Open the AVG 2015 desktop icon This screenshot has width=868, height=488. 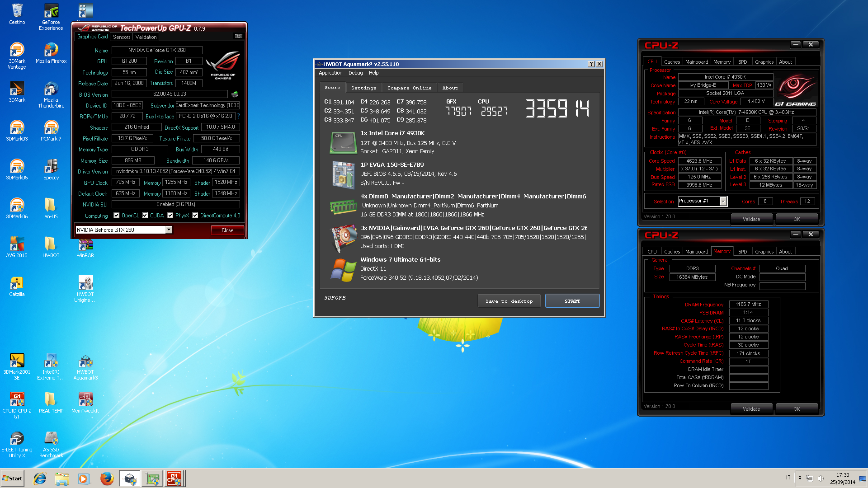pos(17,247)
